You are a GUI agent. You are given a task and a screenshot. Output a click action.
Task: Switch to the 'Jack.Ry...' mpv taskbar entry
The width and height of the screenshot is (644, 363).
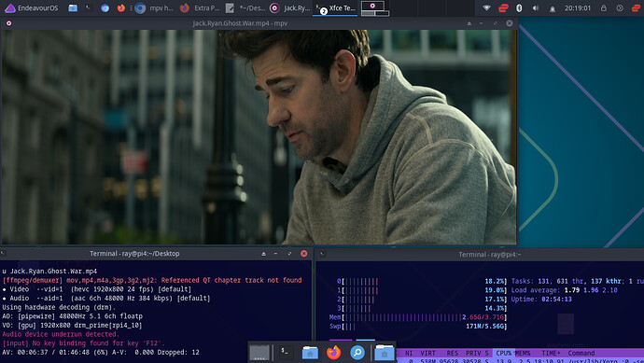click(x=290, y=7)
